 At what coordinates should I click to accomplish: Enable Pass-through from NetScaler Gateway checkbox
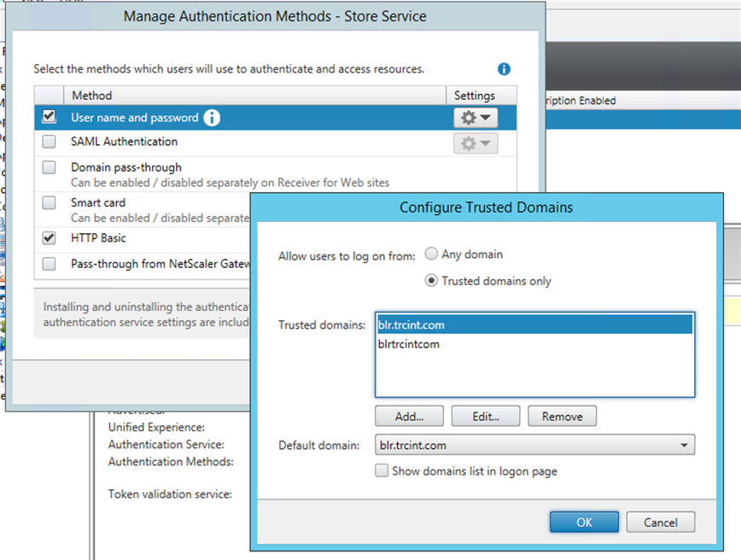[49, 264]
